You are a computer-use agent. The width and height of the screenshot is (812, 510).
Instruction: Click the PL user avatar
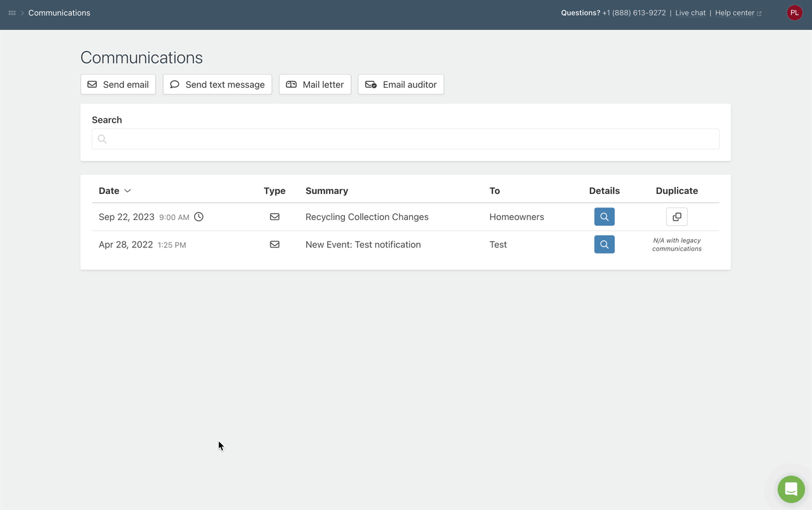pos(794,13)
